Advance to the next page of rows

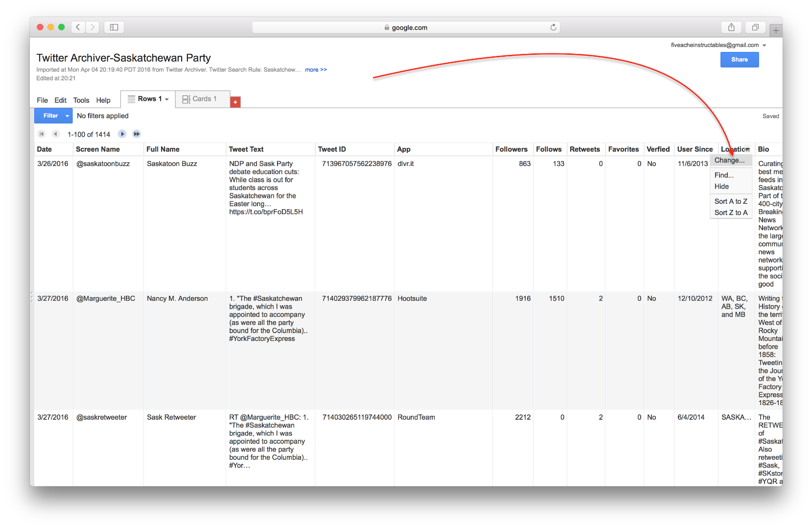(x=122, y=134)
